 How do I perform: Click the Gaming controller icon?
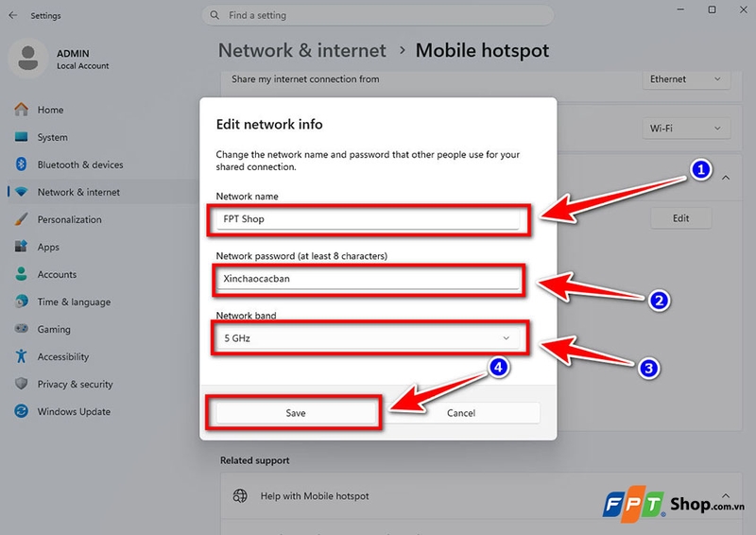point(21,329)
